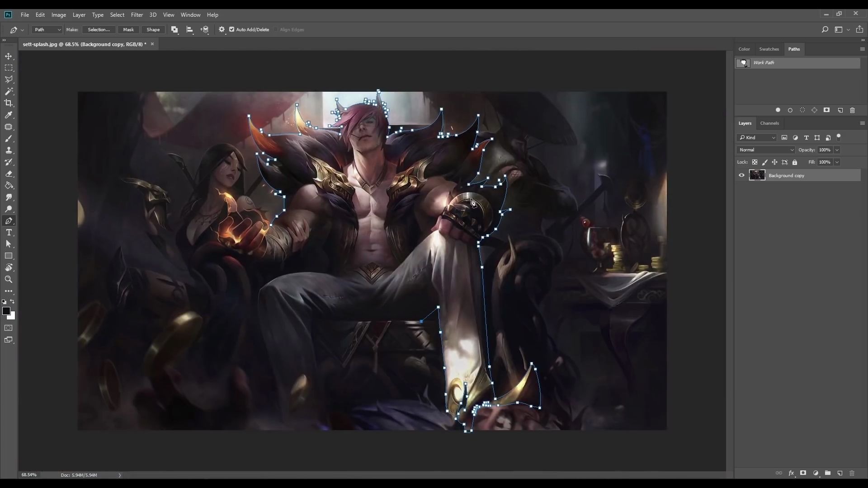868x488 pixels.
Task: Select the Eyedropper tool
Action: click(9, 115)
